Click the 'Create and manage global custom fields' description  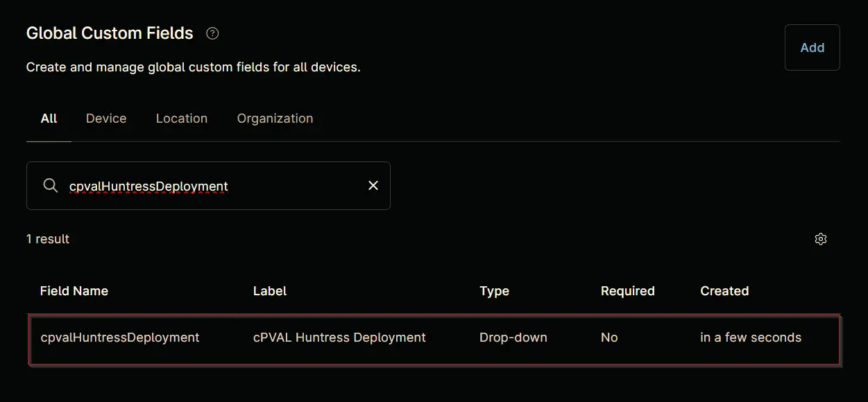(193, 67)
